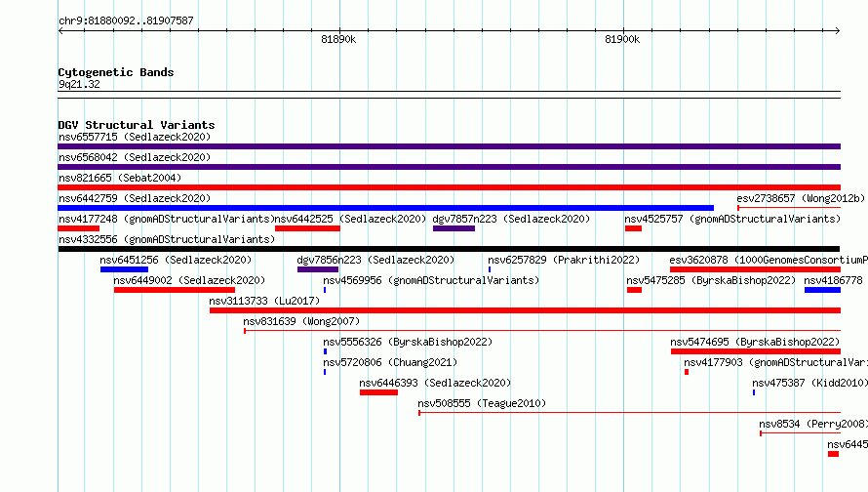
Task: Select the red bar under nsv821665
Action: (450, 187)
